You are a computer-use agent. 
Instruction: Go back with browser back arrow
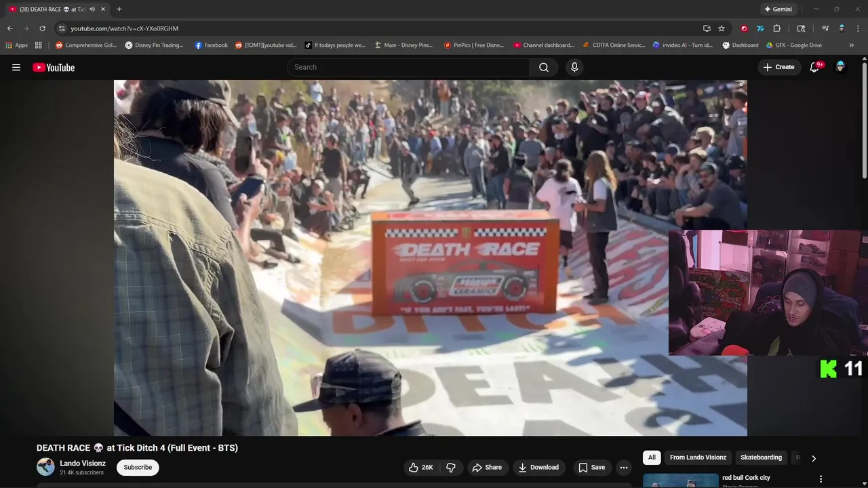point(9,28)
